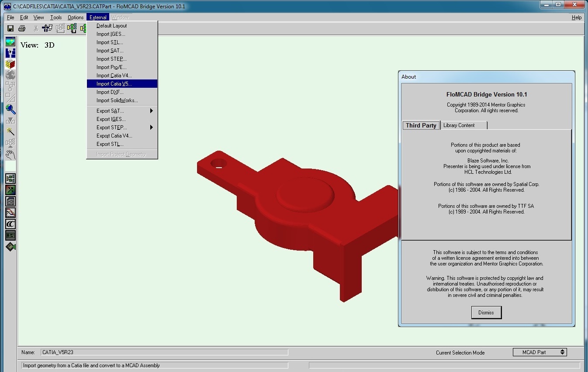Select Import DXF... menu entry
The image size is (588, 372).
tap(122, 92)
